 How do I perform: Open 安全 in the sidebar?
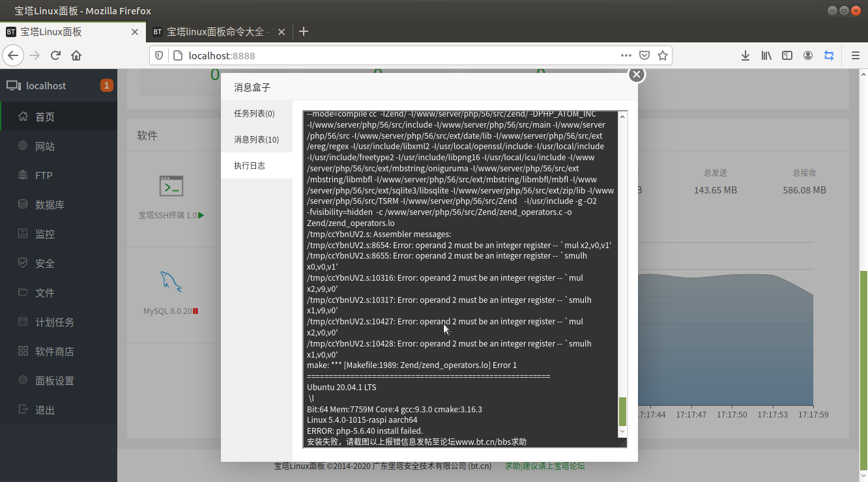pyautogui.click(x=59, y=263)
